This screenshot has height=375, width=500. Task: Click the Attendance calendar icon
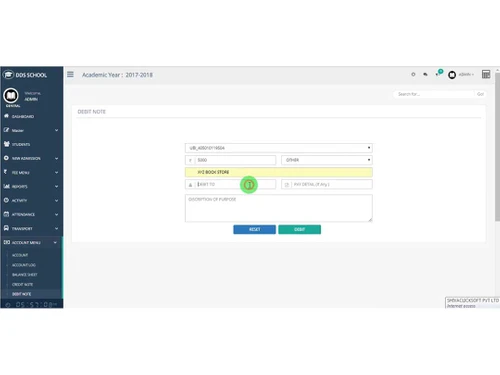click(x=6, y=214)
